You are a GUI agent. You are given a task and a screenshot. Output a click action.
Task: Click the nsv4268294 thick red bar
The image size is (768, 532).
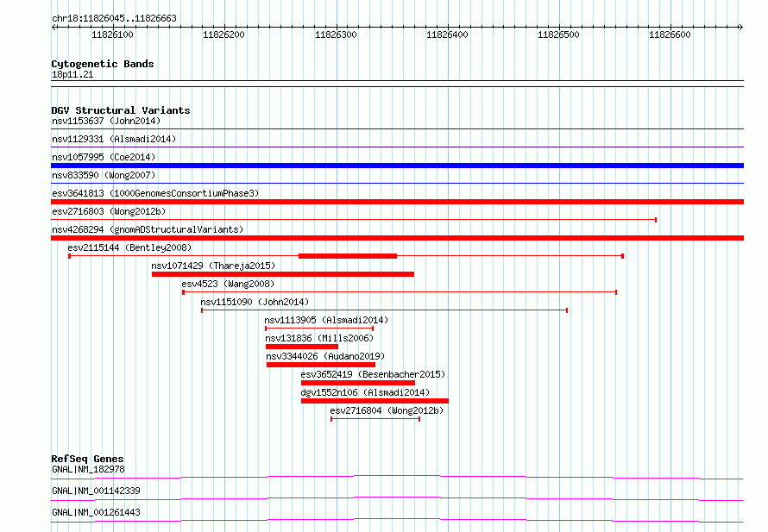[x=397, y=238]
